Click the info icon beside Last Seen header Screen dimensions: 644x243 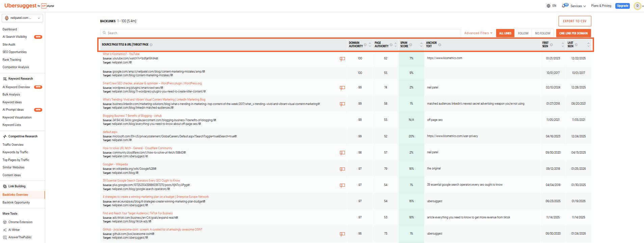click(x=576, y=45)
